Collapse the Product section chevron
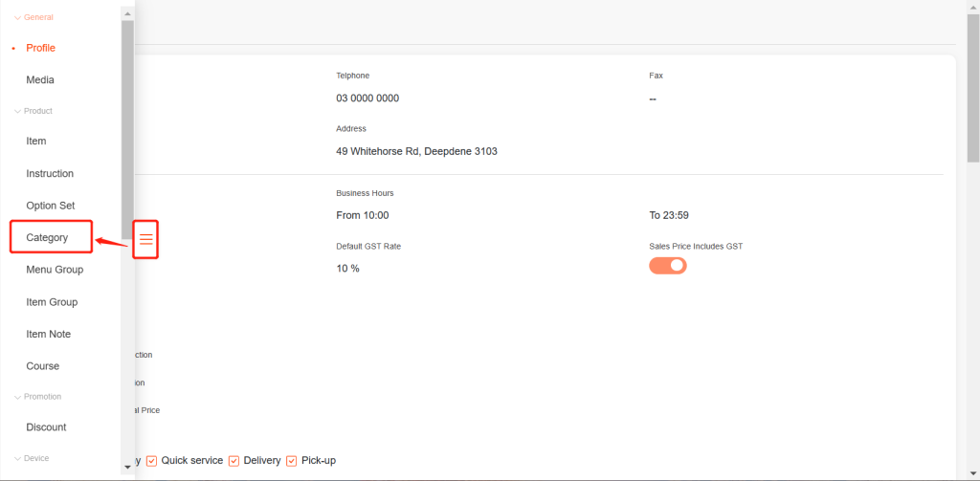This screenshot has width=980, height=481. (x=17, y=111)
